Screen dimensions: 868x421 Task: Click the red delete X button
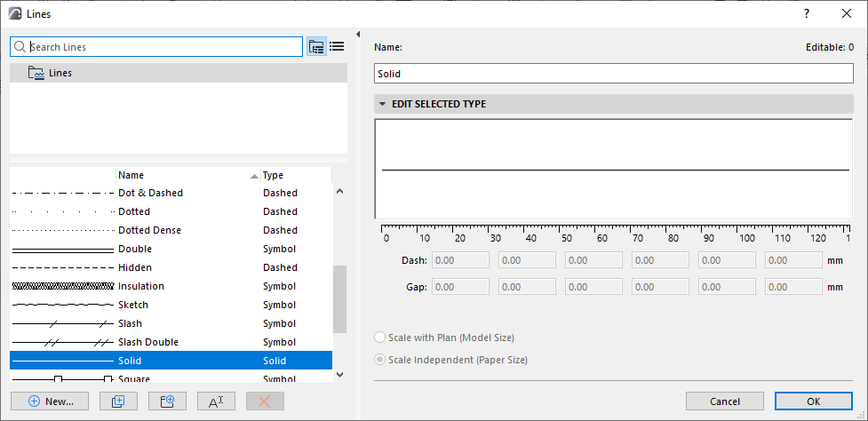(264, 401)
